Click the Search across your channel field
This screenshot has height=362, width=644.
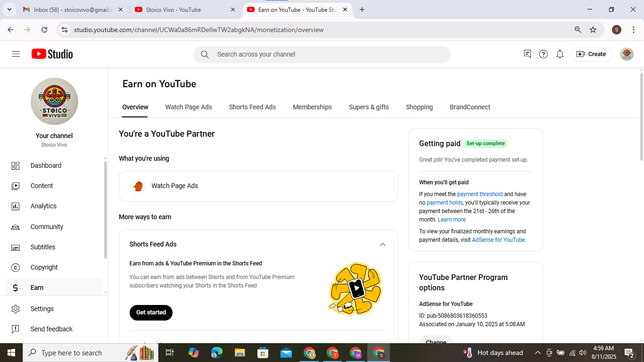point(322,54)
